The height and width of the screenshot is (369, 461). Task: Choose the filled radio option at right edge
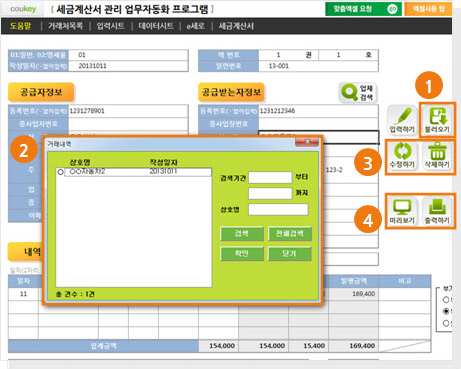446,311
